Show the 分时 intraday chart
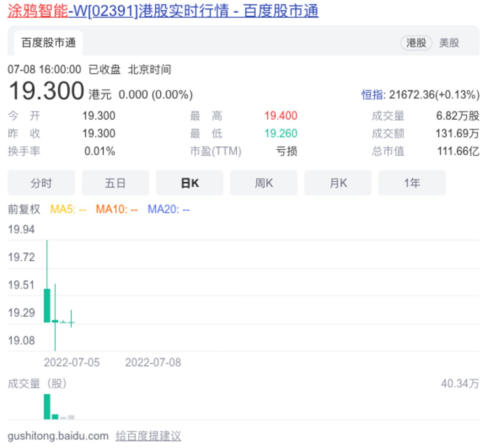This screenshot has height=448, width=499. pos(41,183)
